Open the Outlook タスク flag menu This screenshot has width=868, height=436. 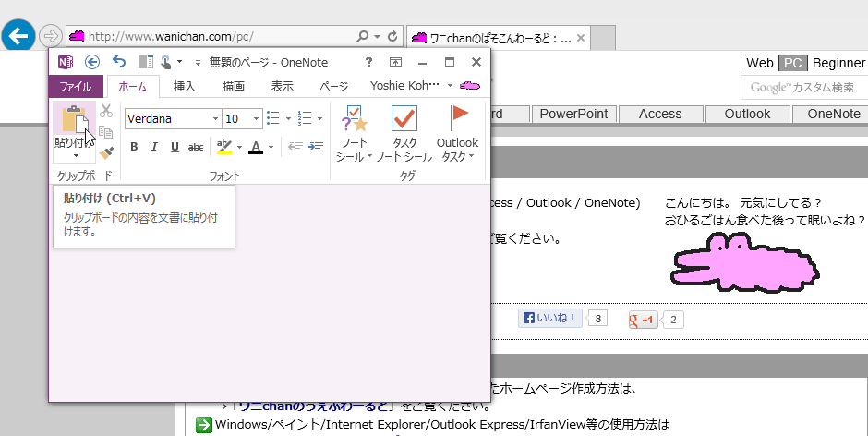pos(457,134)
